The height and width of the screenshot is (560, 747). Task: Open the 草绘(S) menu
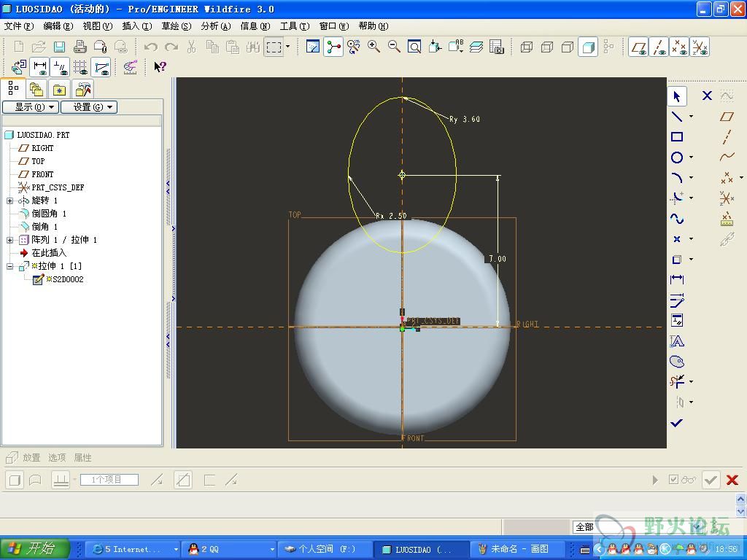point(177,26)
